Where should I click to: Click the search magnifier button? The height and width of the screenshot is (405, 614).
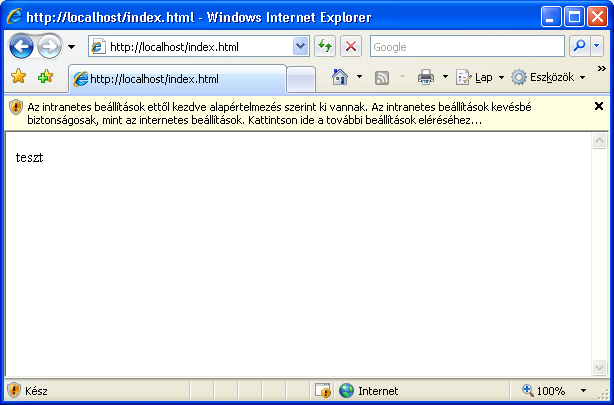point(579,46)
